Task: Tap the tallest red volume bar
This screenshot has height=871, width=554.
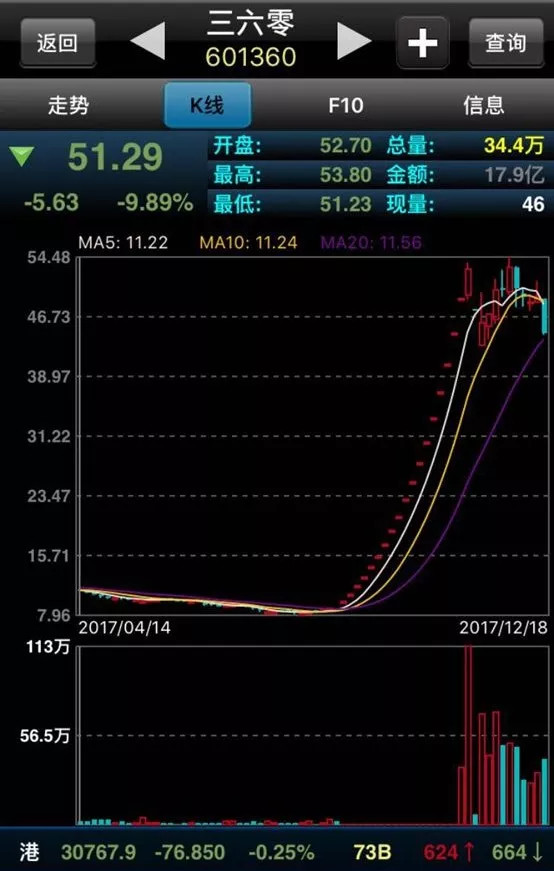Action: click(468, 734)
